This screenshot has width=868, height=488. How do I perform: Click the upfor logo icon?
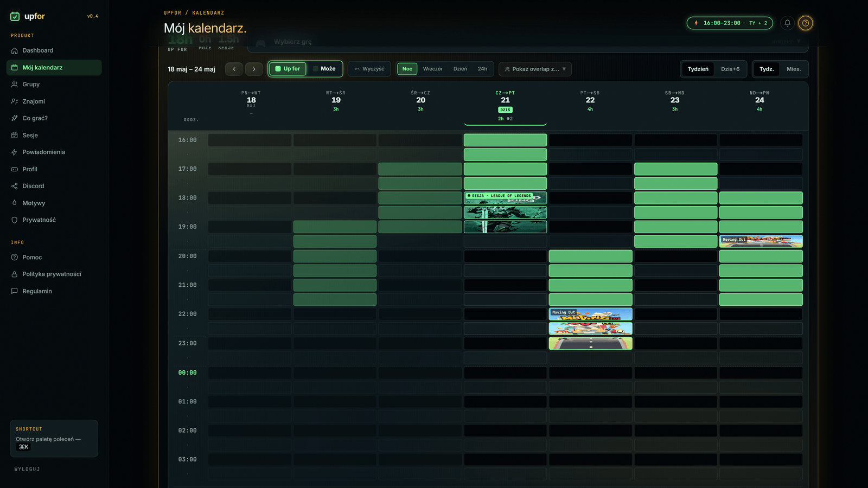15,16
